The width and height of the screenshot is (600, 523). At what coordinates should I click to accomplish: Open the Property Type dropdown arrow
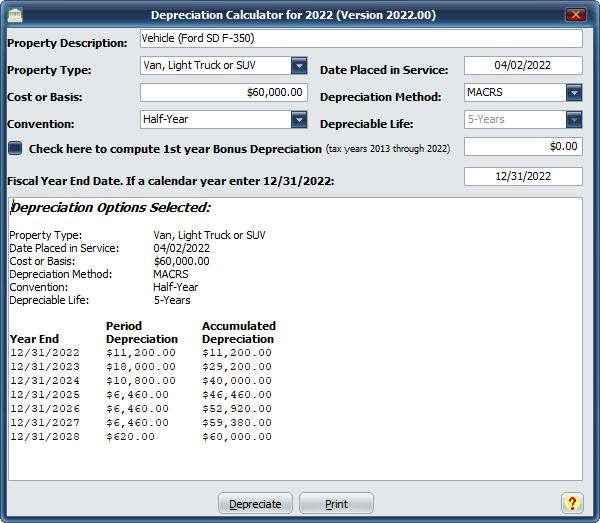[299, 66]
